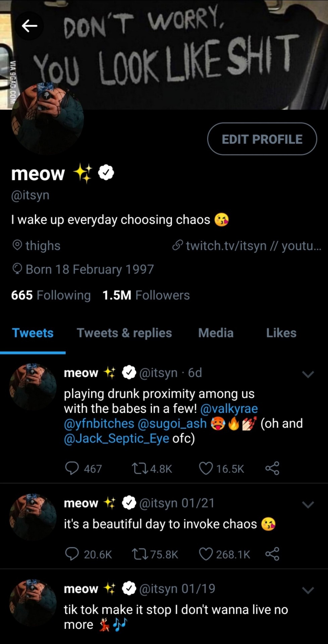View the 1.5M Followers list
This screenshot has height=644, width=328.
click(146, 295)
